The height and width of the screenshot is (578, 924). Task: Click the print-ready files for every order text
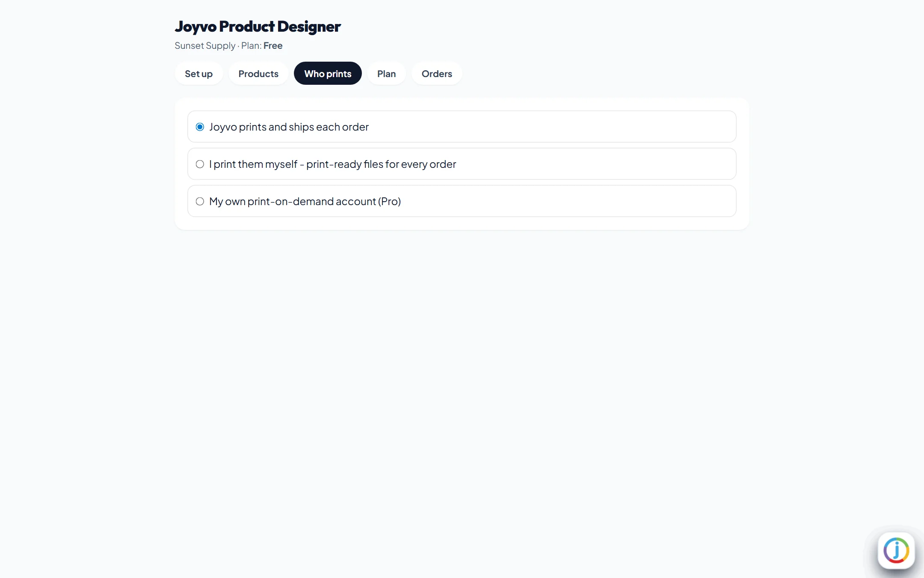[x=381, y=164]
